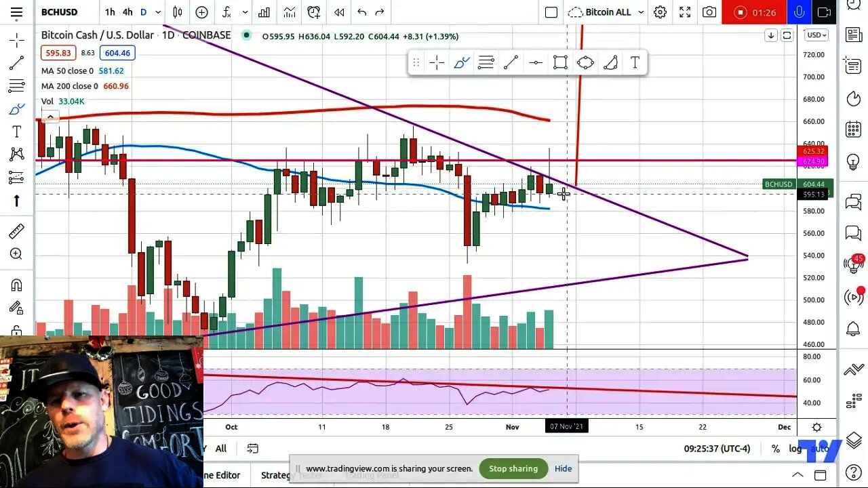This screenshot has height=488, width=868.
Task: Select the zoom-in magnifier tool
Action: point(16,254)
